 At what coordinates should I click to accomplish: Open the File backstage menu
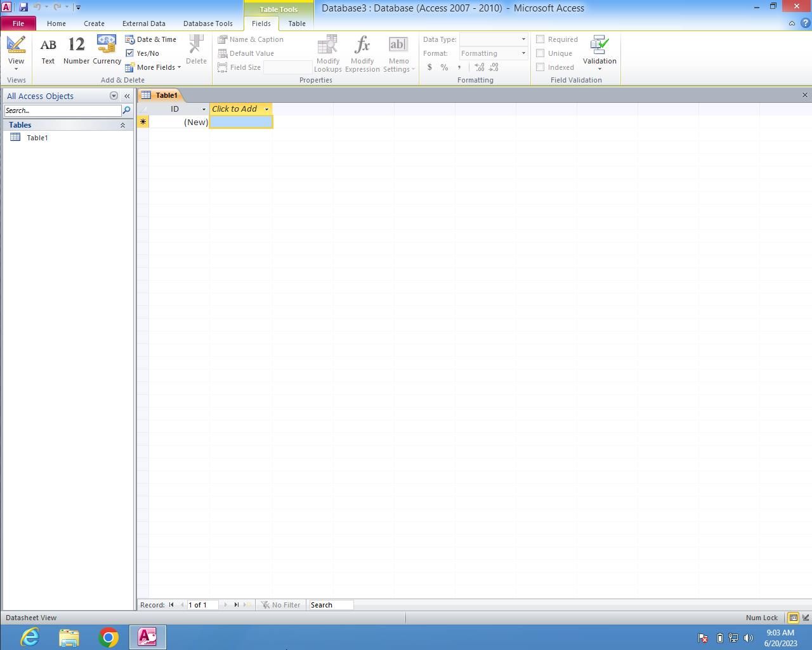point(18,23)
